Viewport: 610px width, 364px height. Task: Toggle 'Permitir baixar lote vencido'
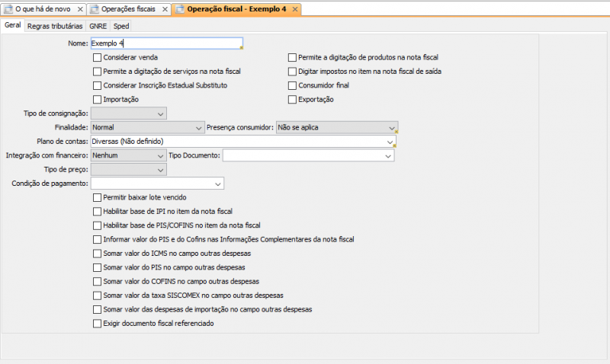(x=96, y=197)
